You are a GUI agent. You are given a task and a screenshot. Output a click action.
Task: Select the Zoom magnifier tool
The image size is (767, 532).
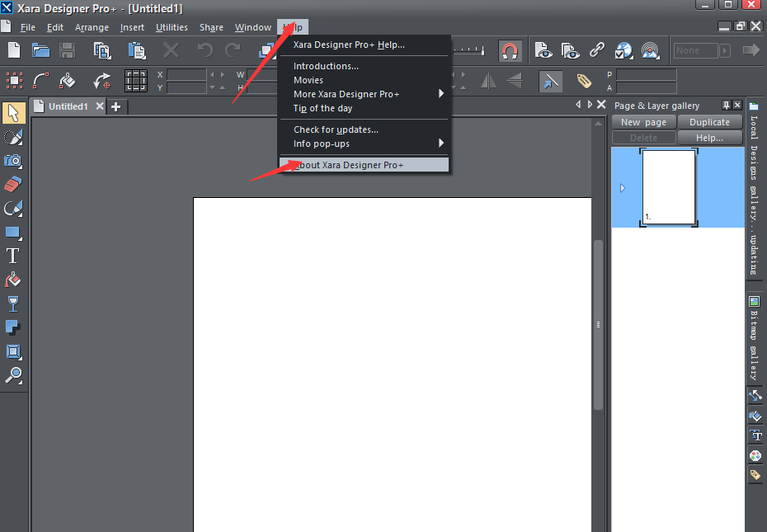point(13,375)
